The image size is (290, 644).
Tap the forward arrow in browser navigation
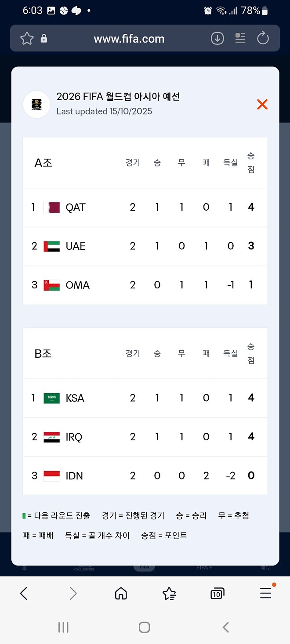72,593
